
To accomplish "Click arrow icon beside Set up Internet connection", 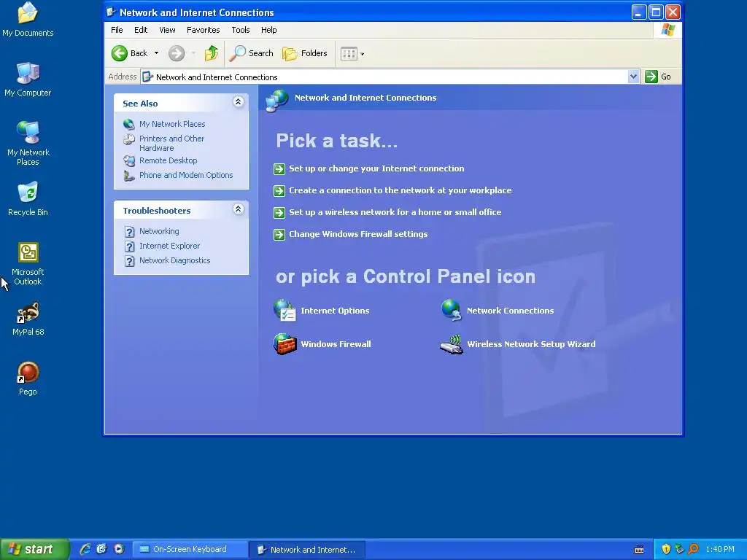I will 279,169.
